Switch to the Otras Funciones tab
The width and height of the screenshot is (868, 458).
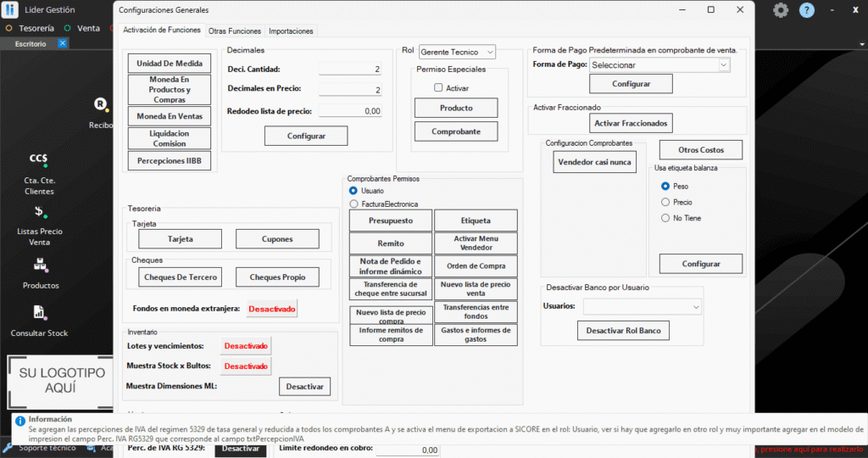[x=235, y=31]
